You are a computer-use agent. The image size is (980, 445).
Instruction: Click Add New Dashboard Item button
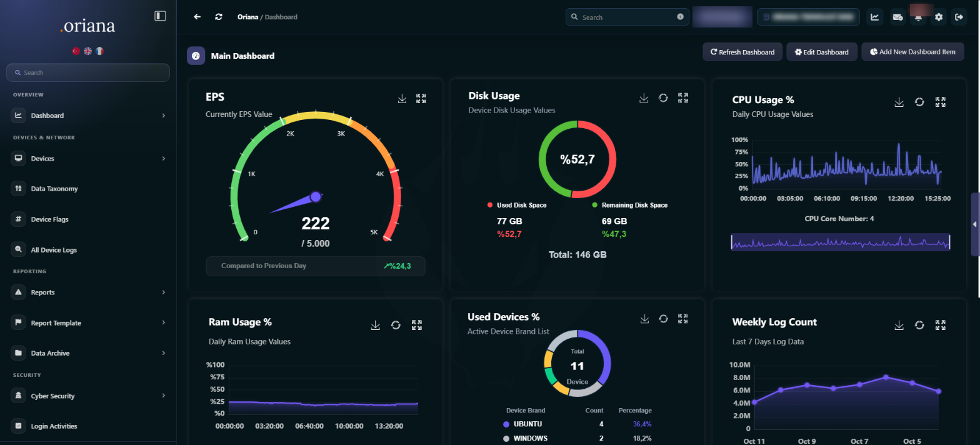click(912, 52)
